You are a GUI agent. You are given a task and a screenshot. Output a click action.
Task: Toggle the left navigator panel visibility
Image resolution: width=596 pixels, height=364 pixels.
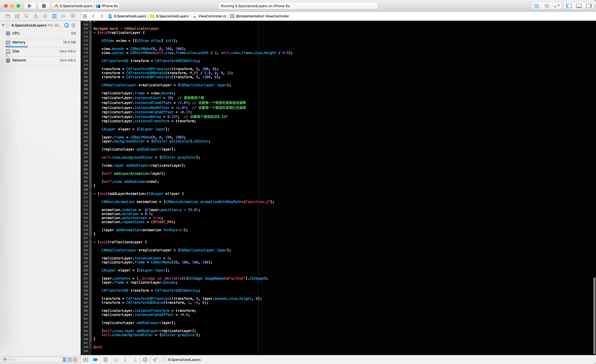(x=569, y=6)
